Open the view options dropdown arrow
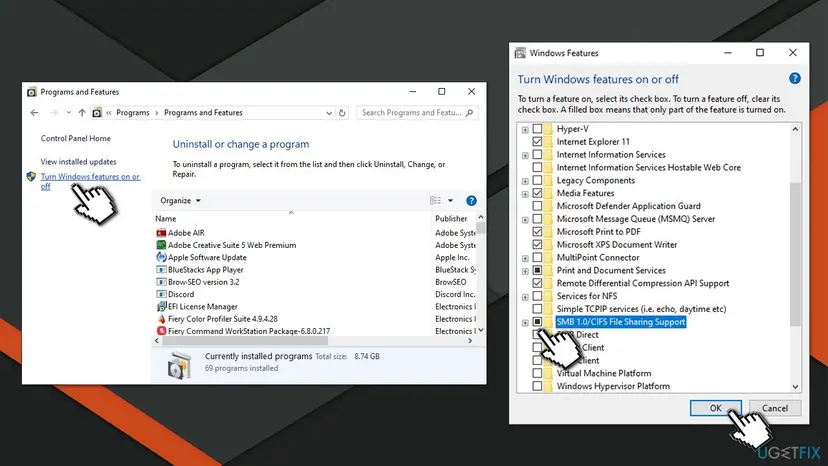This screenshot has width=828, height=466. point(450,201)
